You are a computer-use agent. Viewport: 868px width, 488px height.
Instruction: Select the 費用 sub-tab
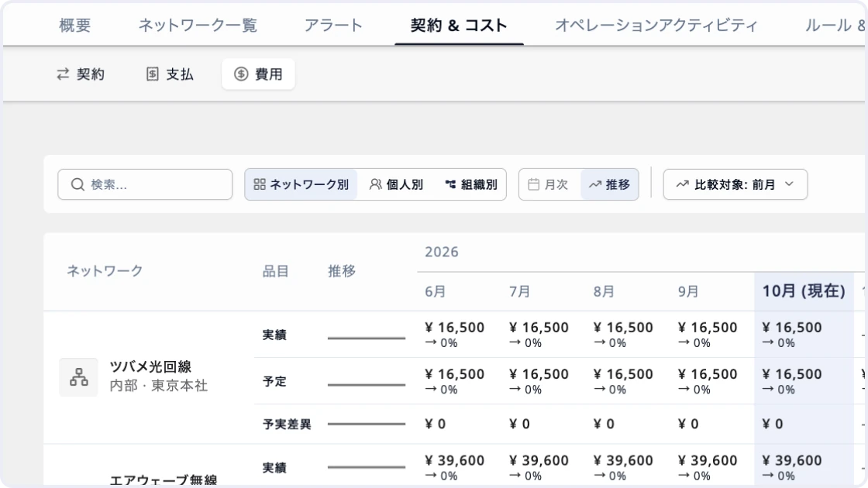pos(258,74)
